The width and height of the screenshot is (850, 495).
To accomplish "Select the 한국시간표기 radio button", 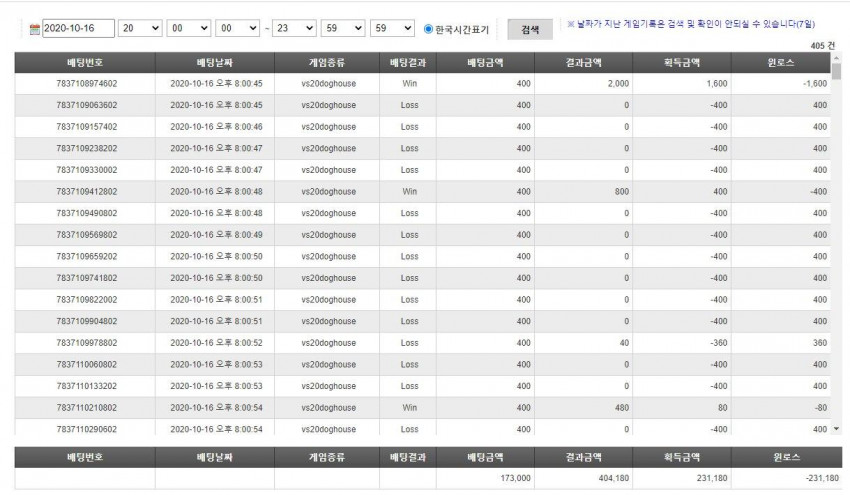I will pyautogui.click(x=428, y=29).
